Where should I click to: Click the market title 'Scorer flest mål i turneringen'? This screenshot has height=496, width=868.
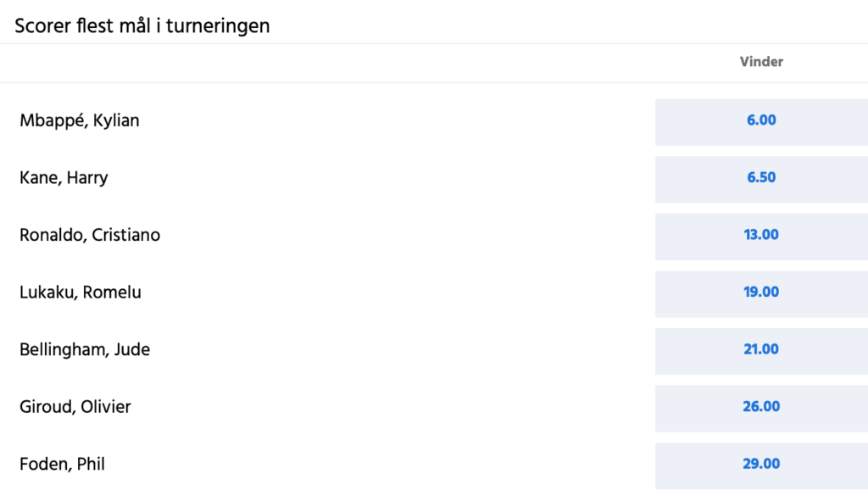point(141,25)
